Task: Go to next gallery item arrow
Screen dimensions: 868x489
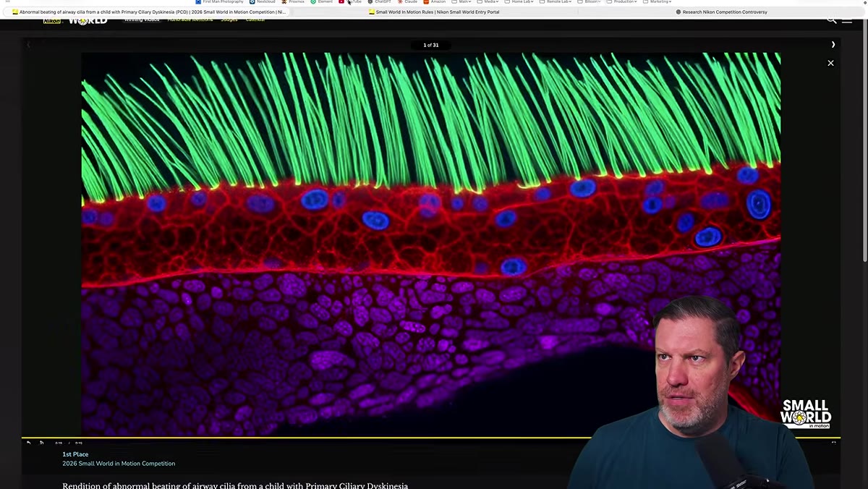Action: pos(833,45)
